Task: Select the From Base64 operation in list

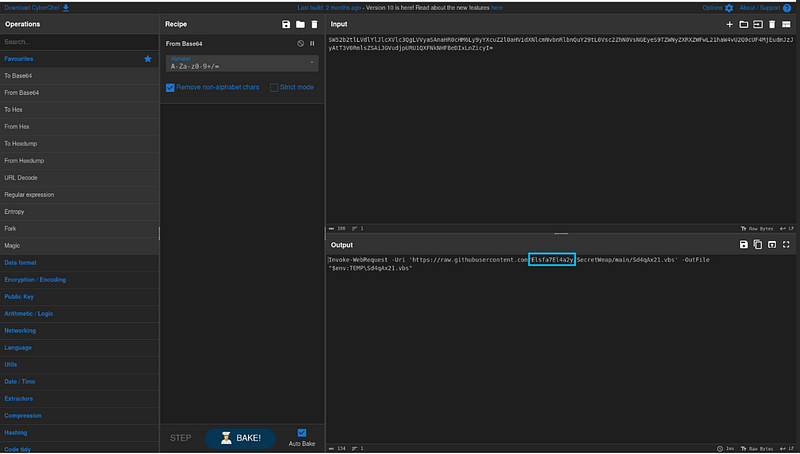Action: (x=80, y=93)
